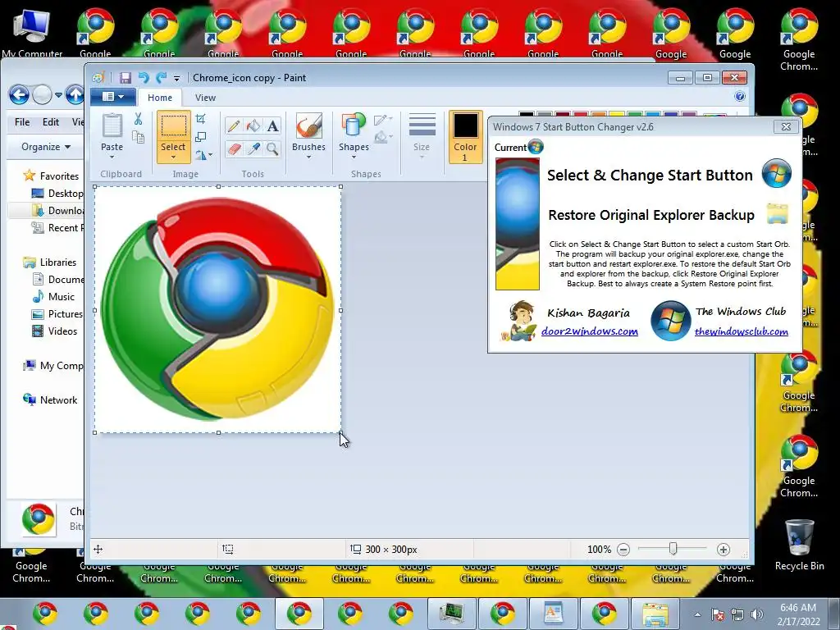The height and width of the screenshot is (630, 840).
Task: Click the monitor program icon on the taskbar
Action: [x=452, y=614]
